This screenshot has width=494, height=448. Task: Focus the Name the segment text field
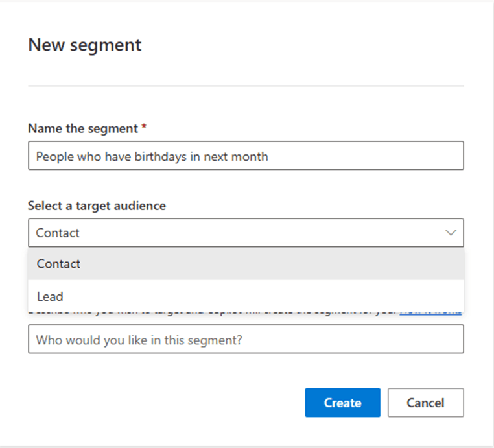(246, 156)
